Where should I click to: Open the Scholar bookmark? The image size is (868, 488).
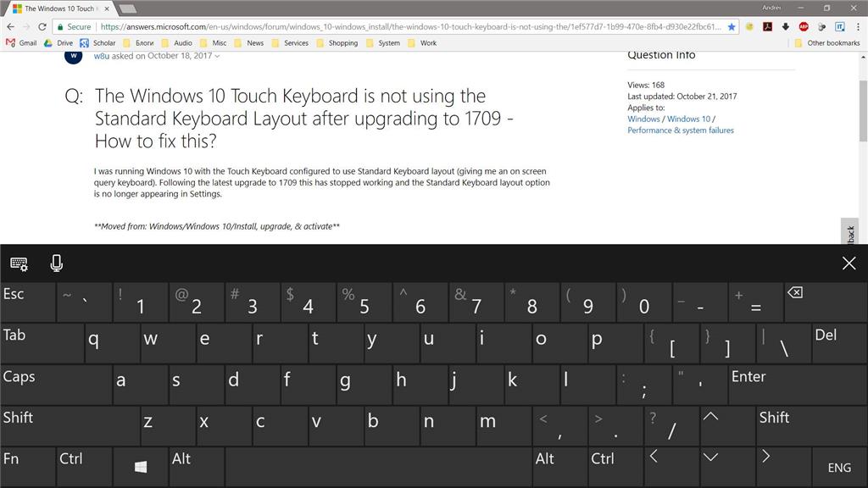97,42
